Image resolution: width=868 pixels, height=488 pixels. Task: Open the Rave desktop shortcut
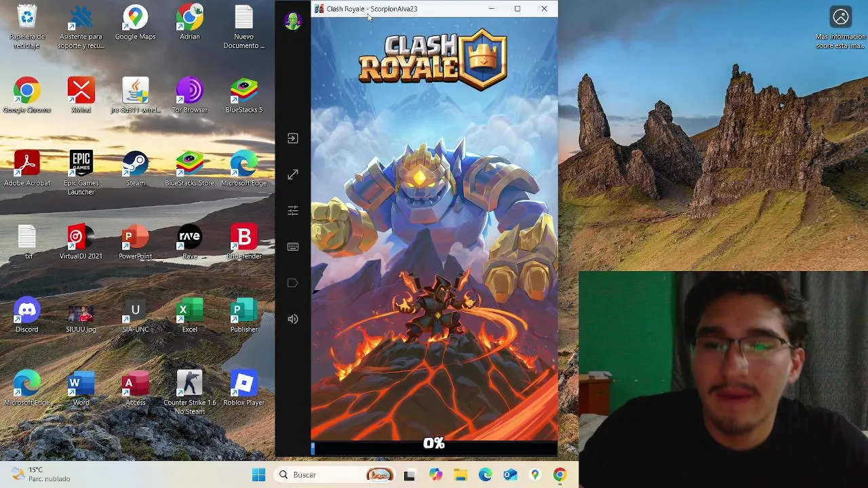click(190, 242)
